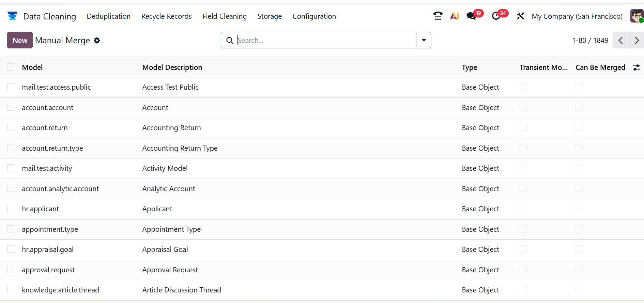Screen dimensions: 644x303
Task: Open the Recycle Records menu
Action: click(166, 16)
